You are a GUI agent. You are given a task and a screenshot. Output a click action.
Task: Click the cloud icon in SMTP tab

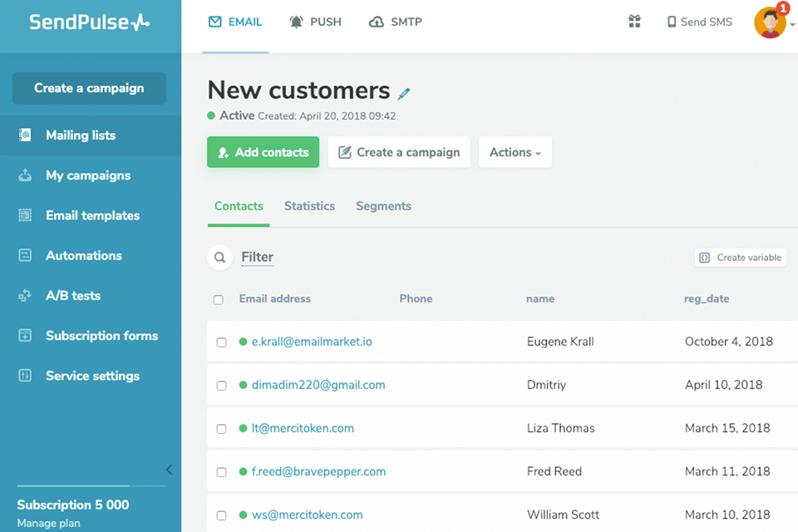376,22
